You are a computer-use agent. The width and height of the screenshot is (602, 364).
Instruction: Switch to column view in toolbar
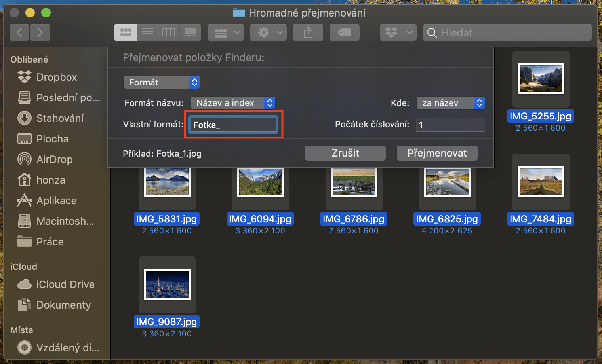tap(169, 32)
